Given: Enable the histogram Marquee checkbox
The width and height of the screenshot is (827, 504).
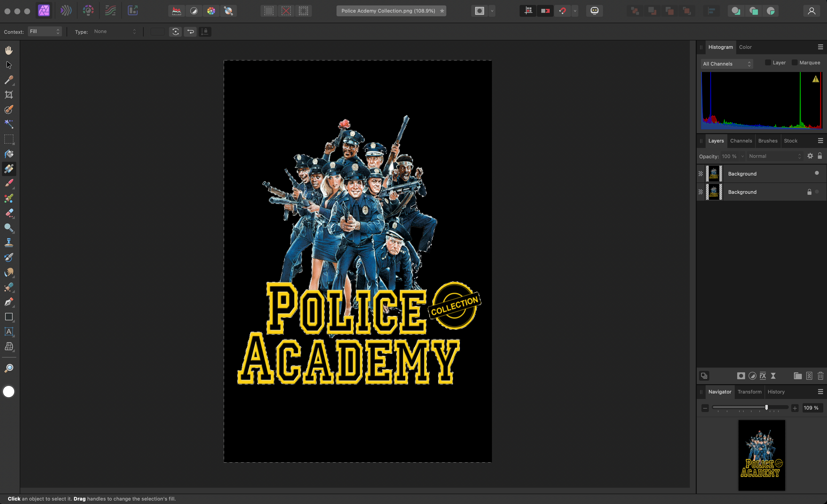Looking at the screenshot, I should click(x=794, y=63).
